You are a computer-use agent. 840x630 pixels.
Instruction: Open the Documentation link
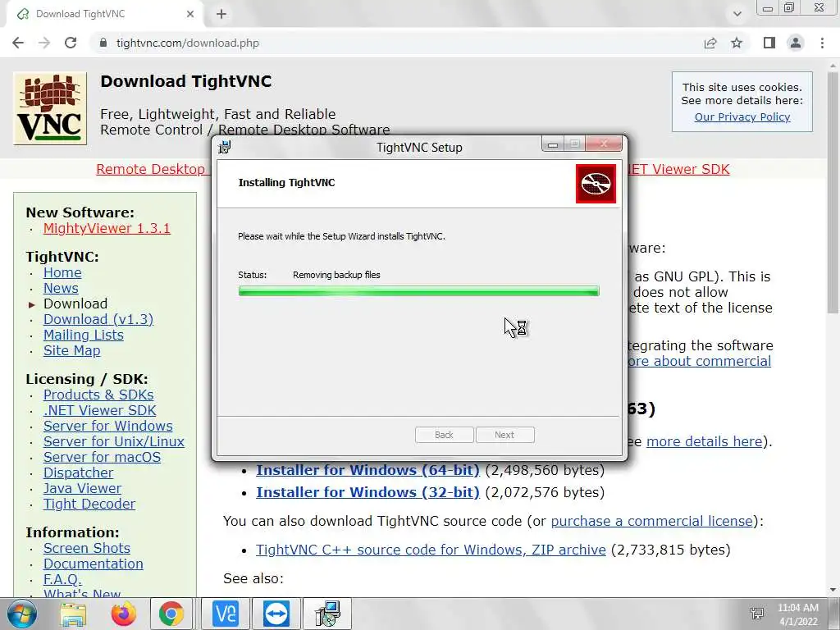[x=94, y=564]
